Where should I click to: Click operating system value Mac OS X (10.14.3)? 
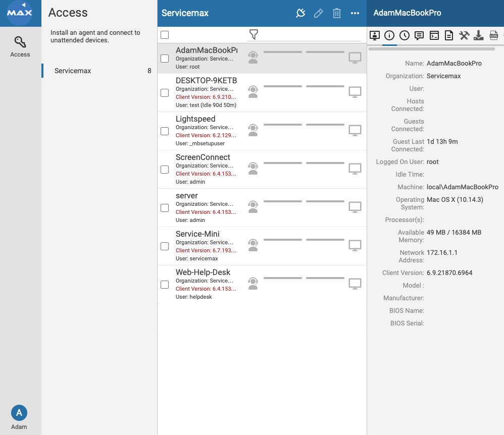pos(455,199)
